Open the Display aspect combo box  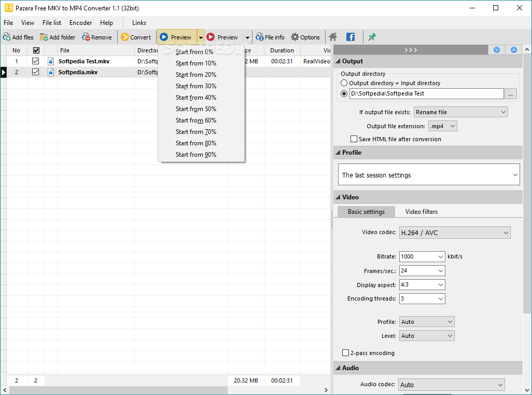422,284
